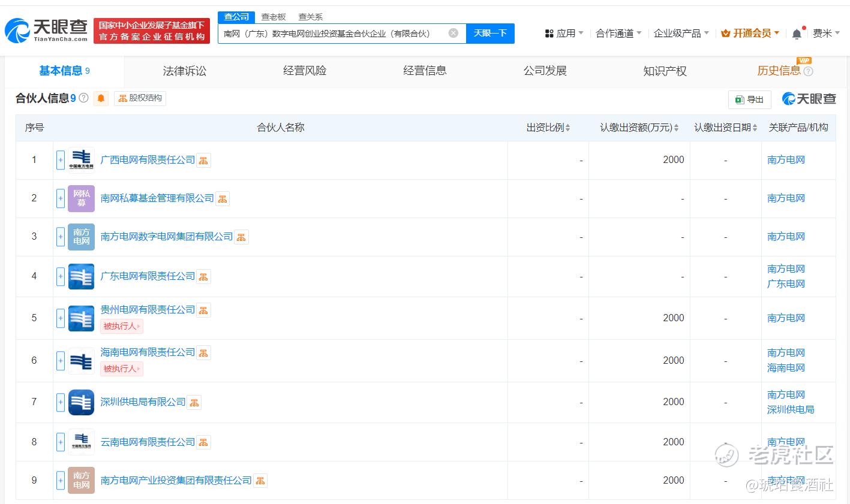Viewport: 850px width, 504px height.
Task: Sort table by 认缴出资额 column arrows
Action: [x=677, y=127]
